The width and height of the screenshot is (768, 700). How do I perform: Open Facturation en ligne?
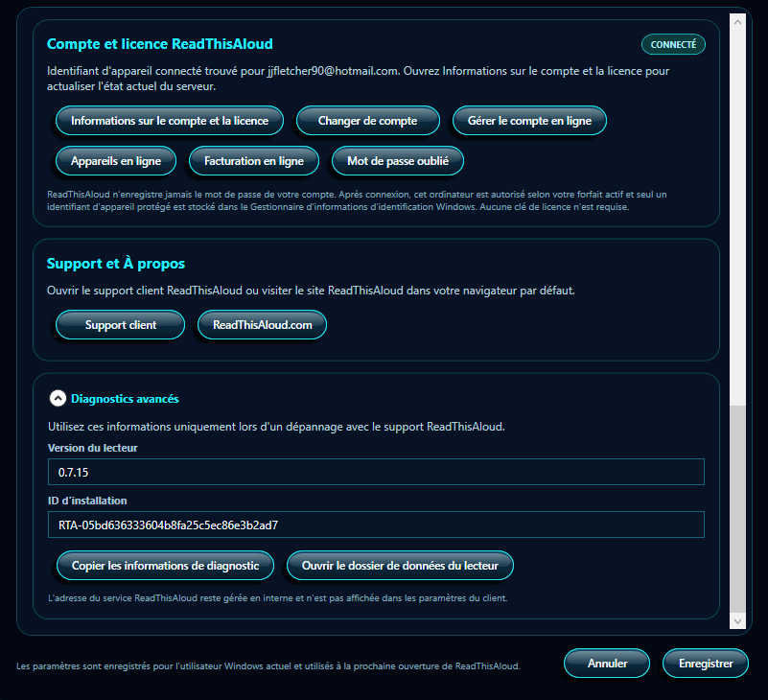(254, 161)
